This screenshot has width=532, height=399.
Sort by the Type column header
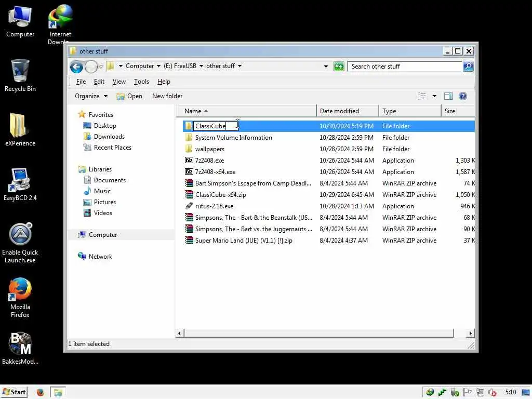pyautogui.click(x=410, y=111)
